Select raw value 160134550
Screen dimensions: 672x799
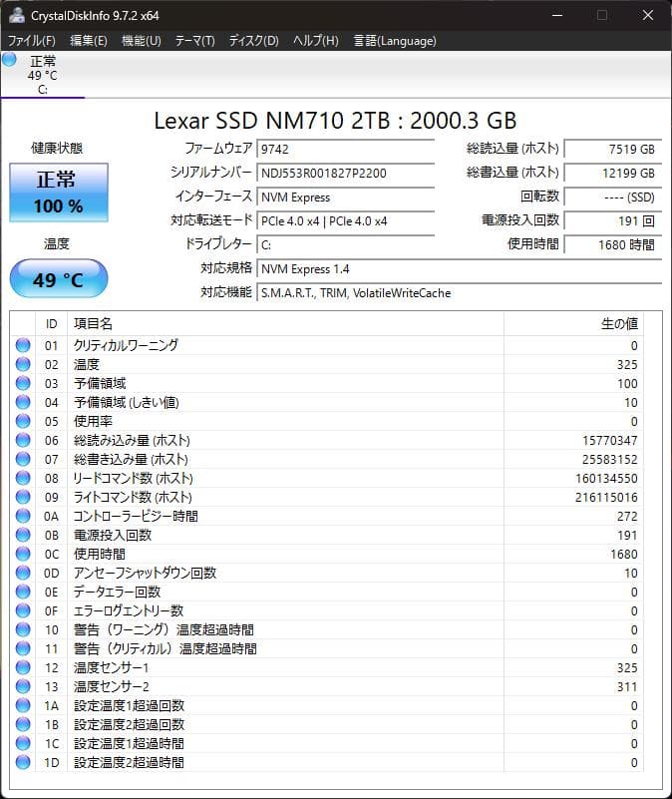click(x=607, y=479)
